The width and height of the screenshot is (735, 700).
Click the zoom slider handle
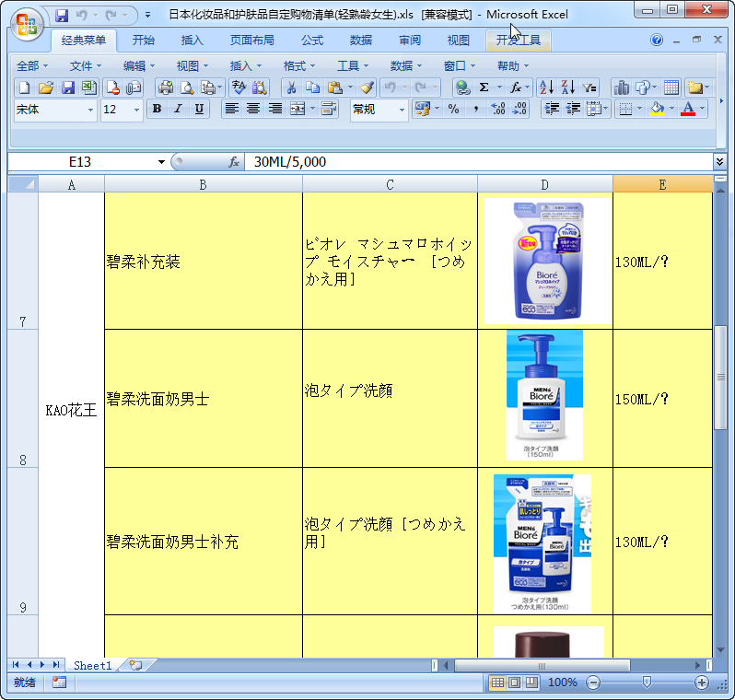(647, 682)
